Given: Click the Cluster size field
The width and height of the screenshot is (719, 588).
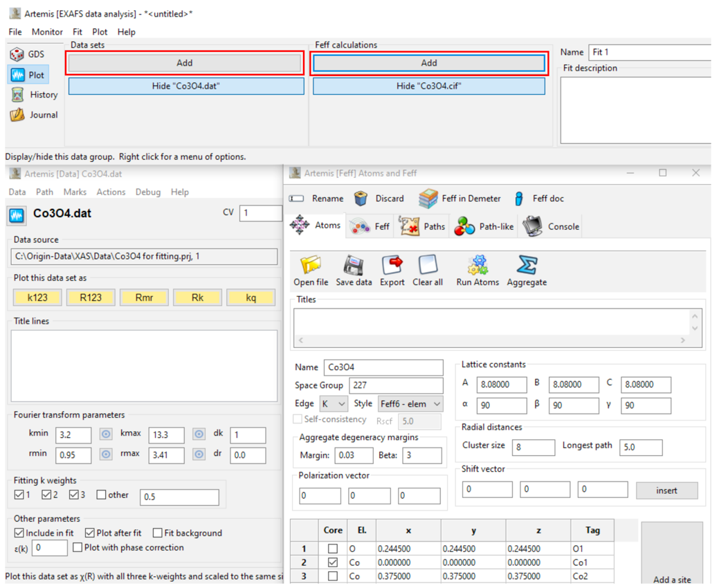Looking at the screenshot, I should [534, 448].
